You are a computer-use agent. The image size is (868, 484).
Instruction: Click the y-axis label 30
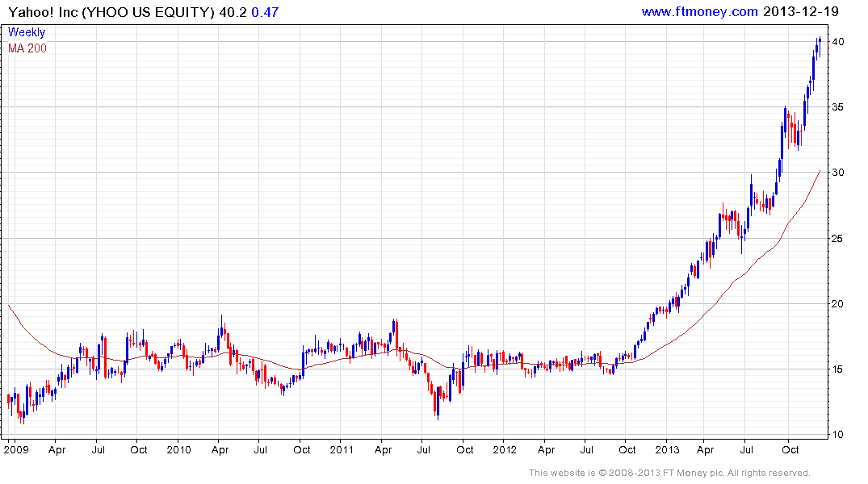pyautogui.click(x=838, y=173)
